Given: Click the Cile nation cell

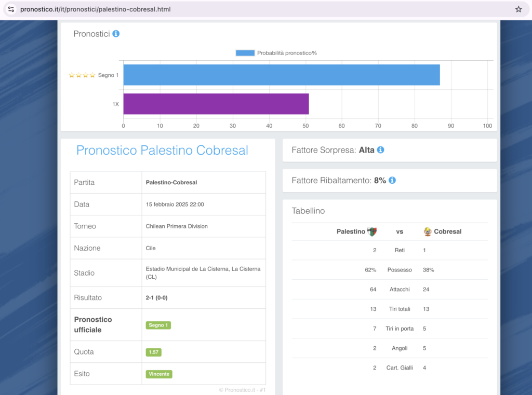Looking at the screenshot, I should coord(204,248).
